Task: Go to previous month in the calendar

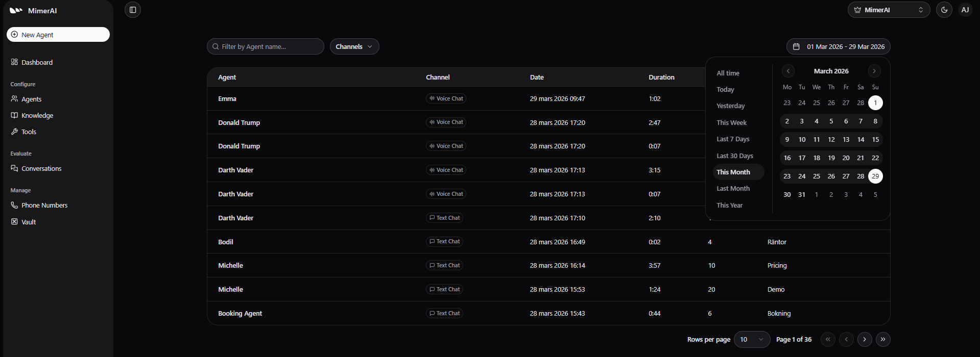Action: pos(788,71)
